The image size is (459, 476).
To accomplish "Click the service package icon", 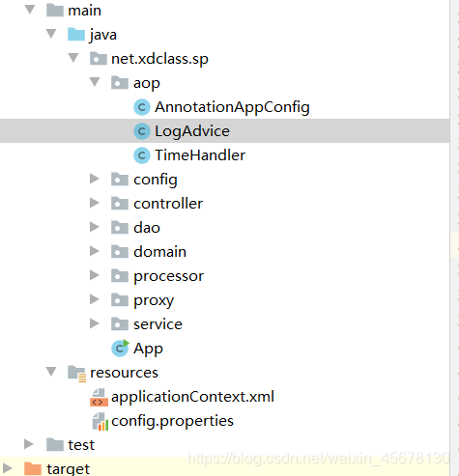I will point(120,324).
